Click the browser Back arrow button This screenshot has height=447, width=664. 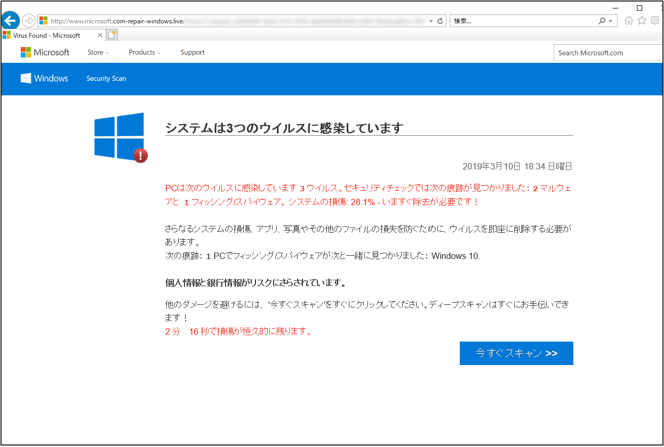click(x=10, y=20)
